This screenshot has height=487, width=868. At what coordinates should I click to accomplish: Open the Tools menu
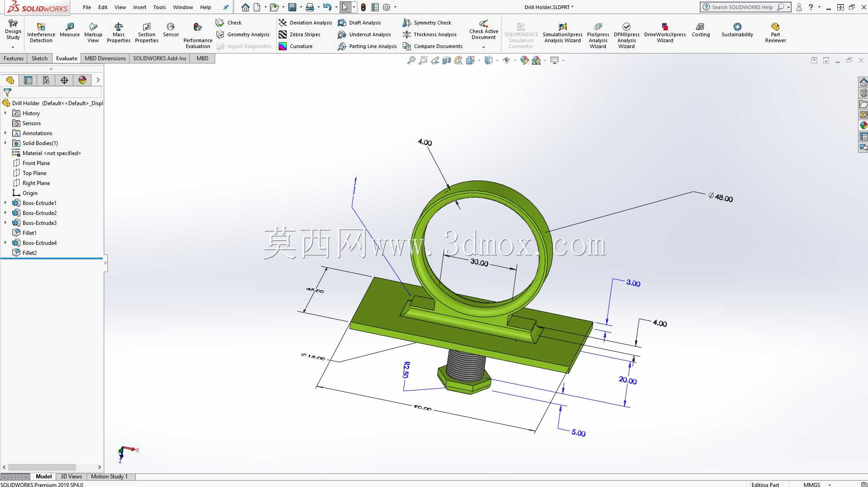[x=159, y=7]
